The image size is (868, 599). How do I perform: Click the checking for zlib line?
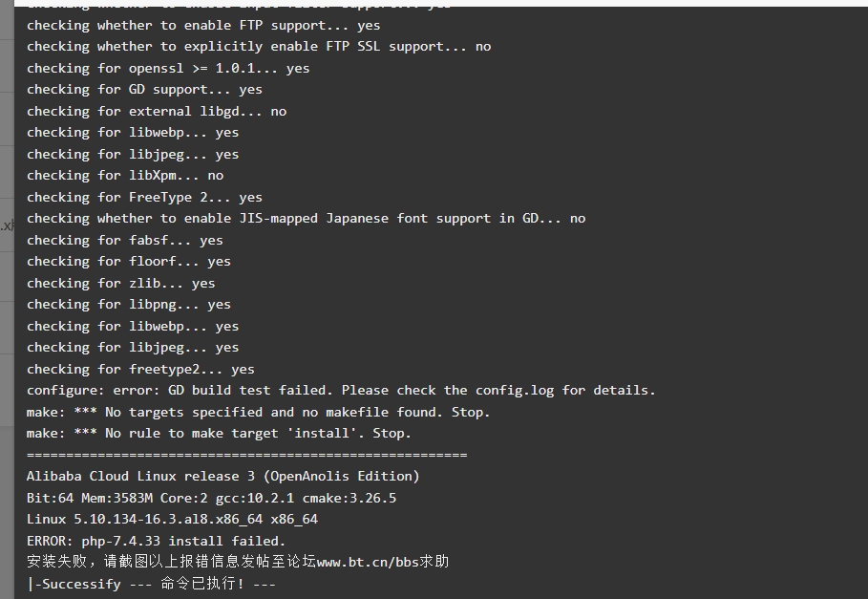click(x=120, y=283)
